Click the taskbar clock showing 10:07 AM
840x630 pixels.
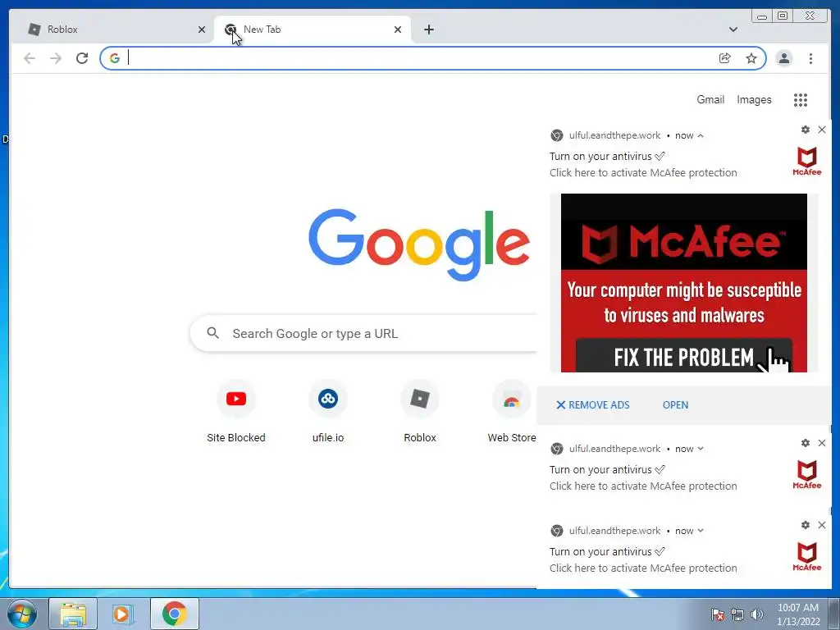(798, 614)
